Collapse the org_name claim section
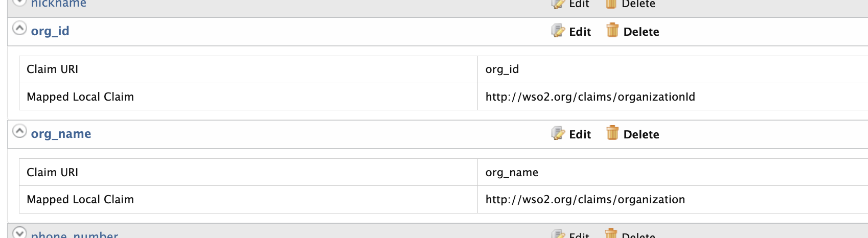 click(19, 131)
